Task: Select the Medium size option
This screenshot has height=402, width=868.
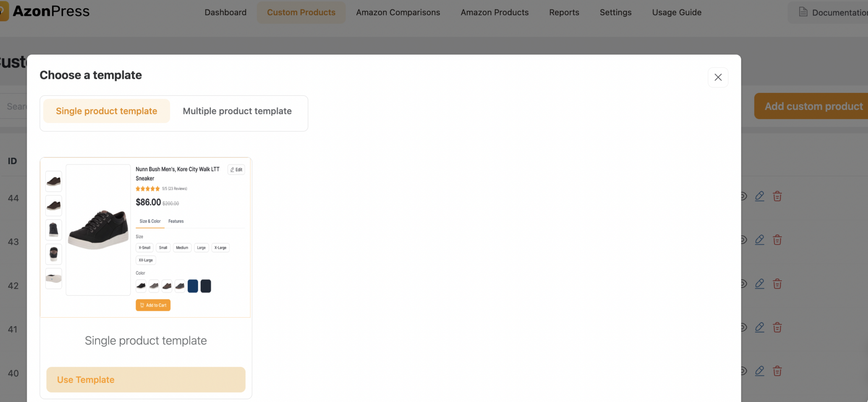Action: point(182,248)
